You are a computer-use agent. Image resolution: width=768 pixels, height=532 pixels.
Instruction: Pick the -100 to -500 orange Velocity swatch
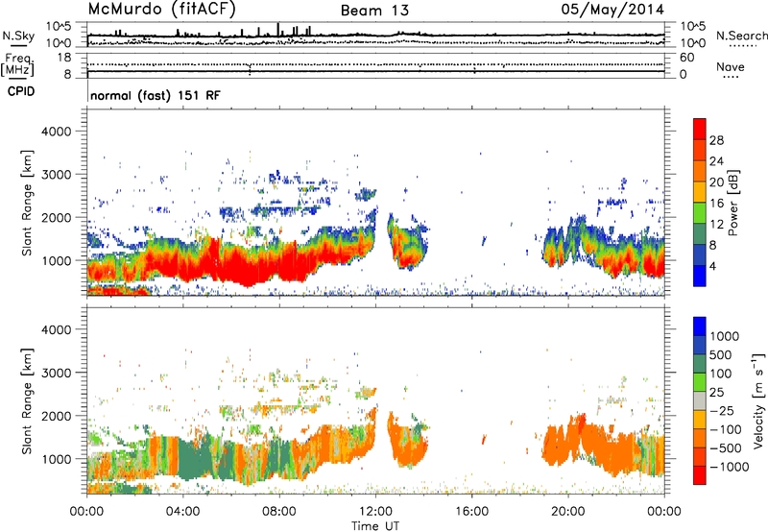[700, 438]
